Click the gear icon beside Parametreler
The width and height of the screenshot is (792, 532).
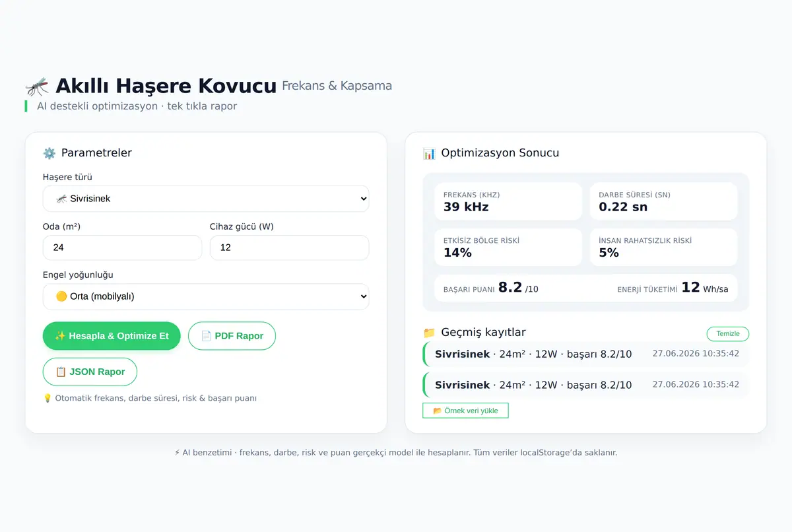[x=49, y=153]
